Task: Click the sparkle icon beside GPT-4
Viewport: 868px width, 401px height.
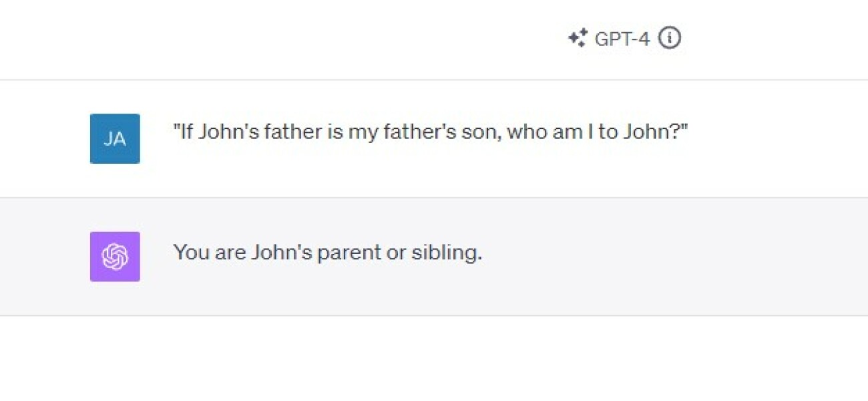Action: coord(578,39)
